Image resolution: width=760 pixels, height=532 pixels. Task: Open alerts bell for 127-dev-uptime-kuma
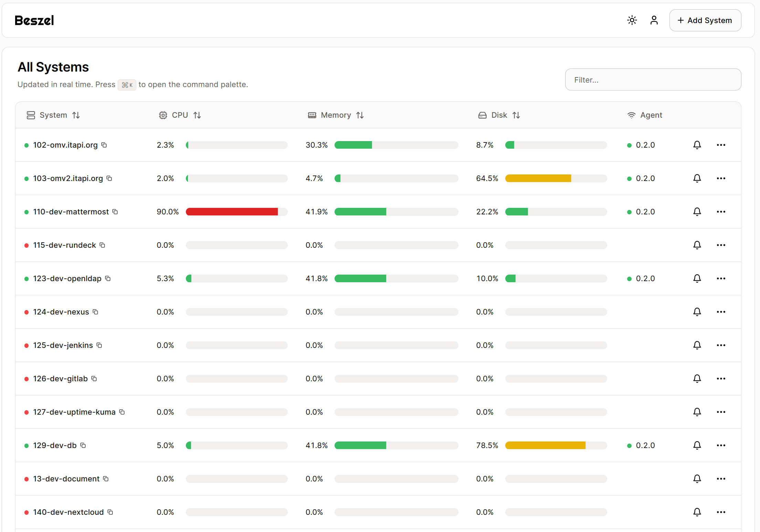697,412
